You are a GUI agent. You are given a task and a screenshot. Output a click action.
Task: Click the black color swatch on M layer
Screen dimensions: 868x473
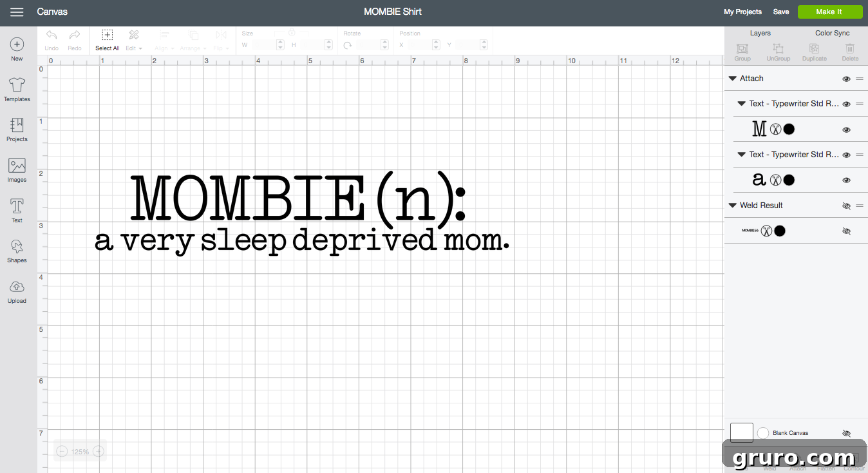(789, 130)
